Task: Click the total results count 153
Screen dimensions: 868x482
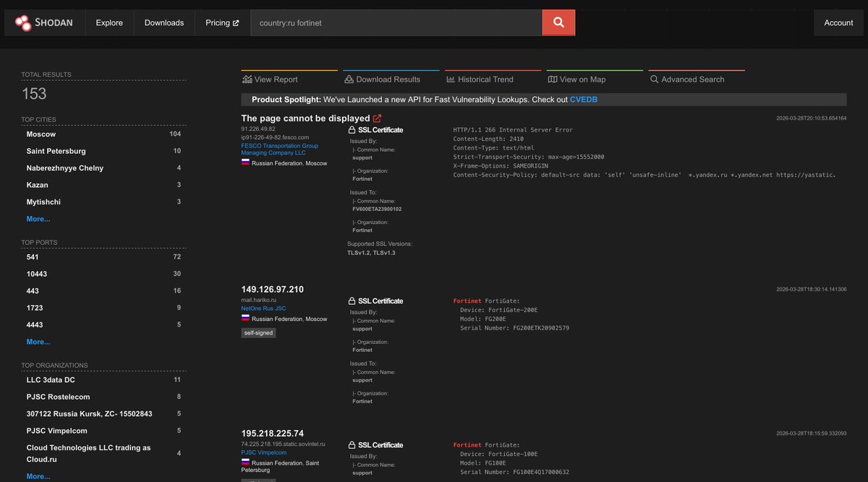Action: [34, 94]
